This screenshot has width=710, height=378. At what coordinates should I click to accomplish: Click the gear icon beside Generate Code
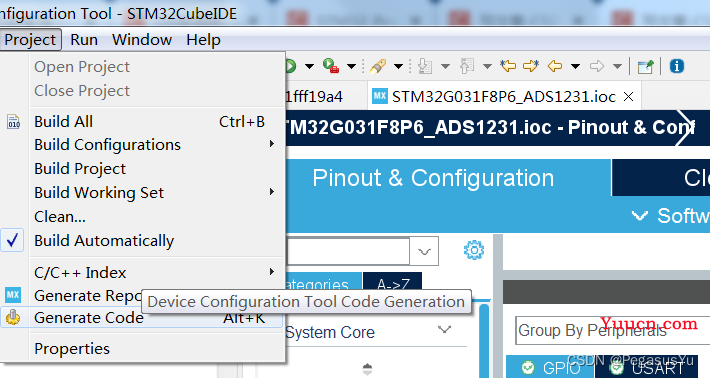13,317
